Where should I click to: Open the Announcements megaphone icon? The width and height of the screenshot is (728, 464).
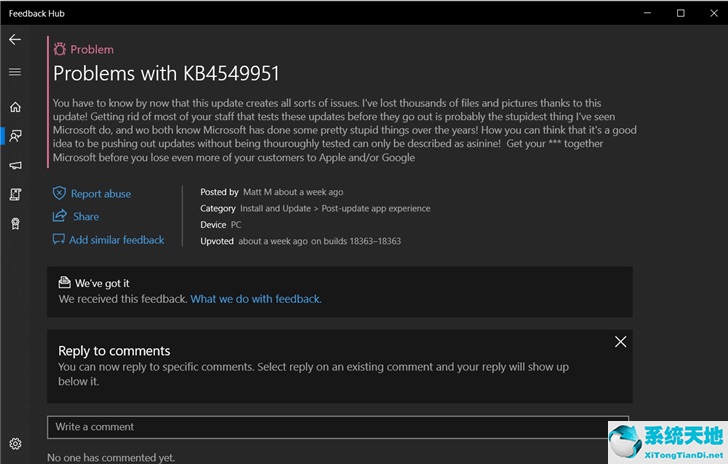click(x=15, y=165)
